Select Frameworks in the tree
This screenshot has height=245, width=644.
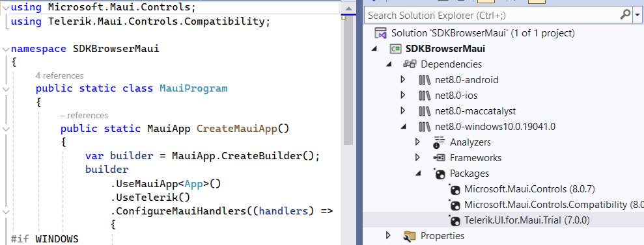[x=475, y=158]
